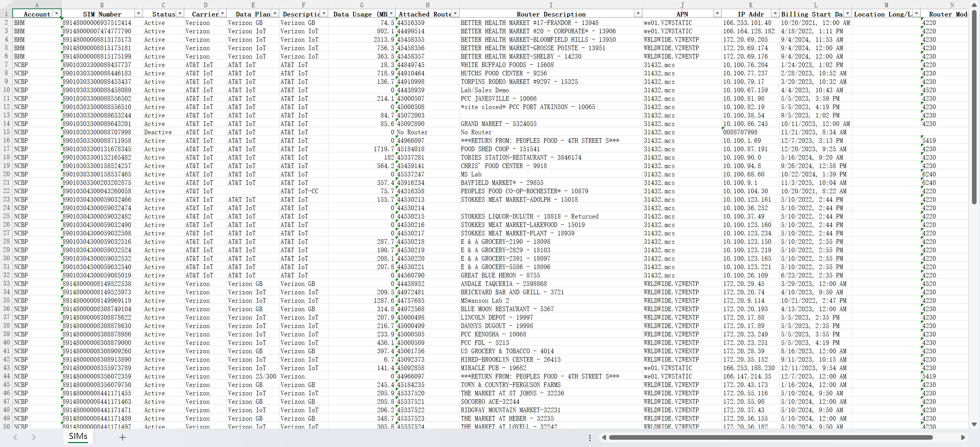Viewport: 980px width, 447px height.
Task: Open IP Addr filter dropdown
Action: pyautogui.click(x=775, y=14)
